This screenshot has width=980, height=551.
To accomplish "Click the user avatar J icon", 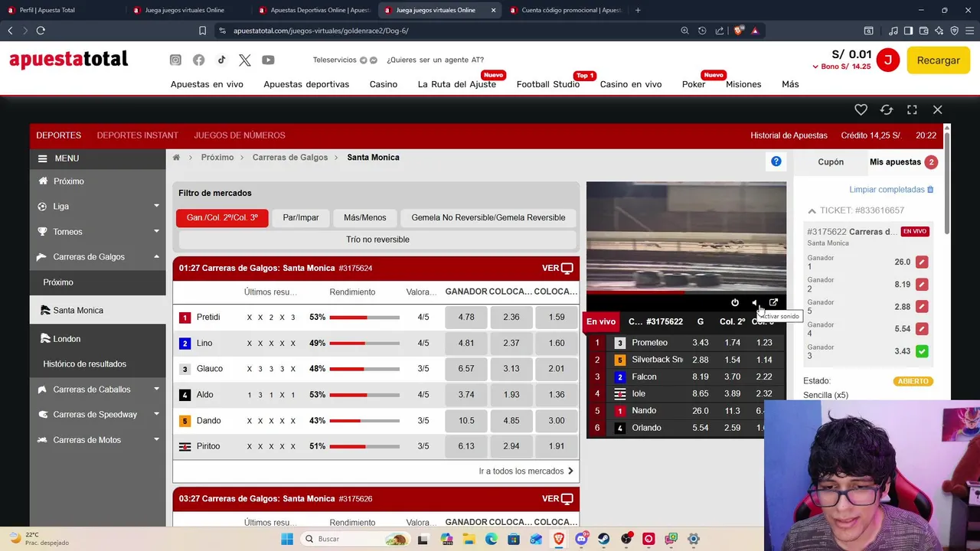I will coord(887,60).
